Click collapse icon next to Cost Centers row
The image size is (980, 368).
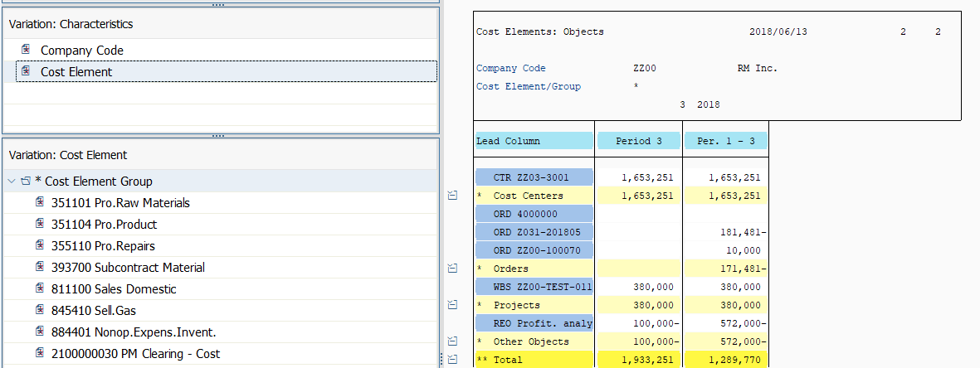click(453, 196)
